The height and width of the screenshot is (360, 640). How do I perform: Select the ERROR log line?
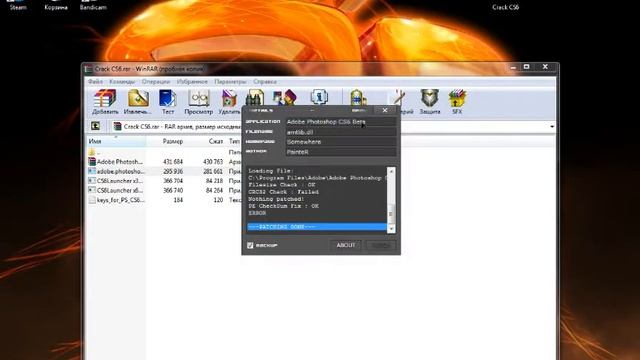coord(257,213)
